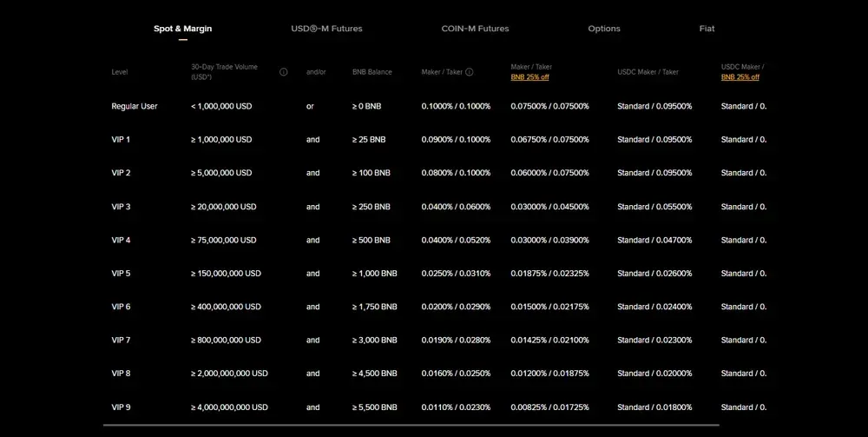Select the COIN-M Futures tab

pos(475,29)
